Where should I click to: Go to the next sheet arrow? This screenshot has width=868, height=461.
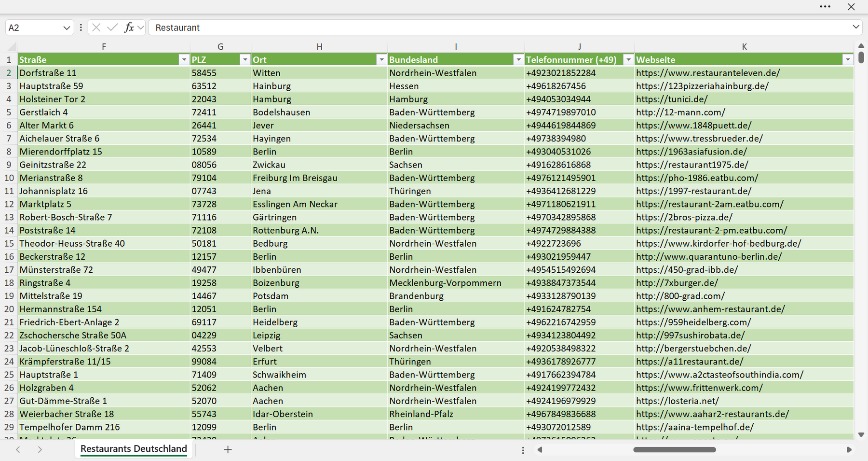point(40,449)
